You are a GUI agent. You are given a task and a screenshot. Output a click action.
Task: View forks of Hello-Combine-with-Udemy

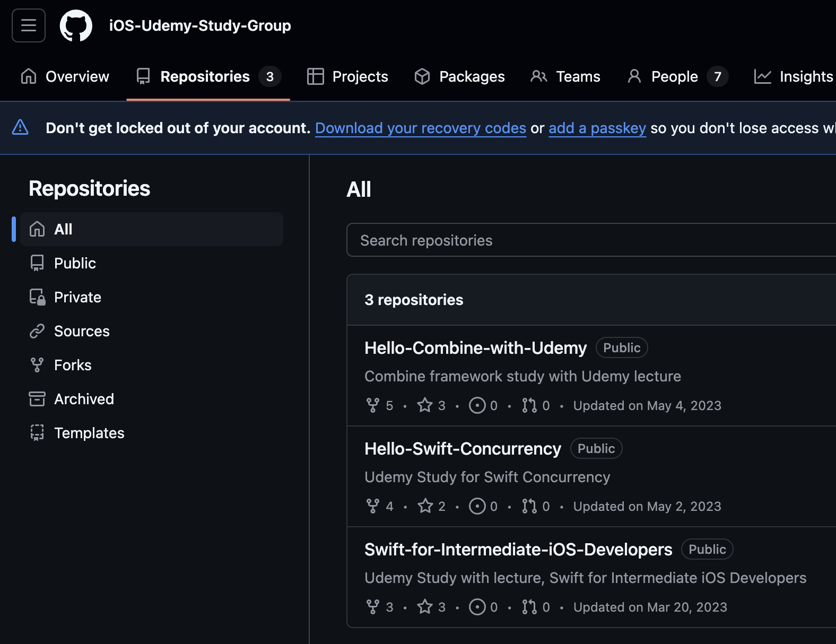[x=380, y=405]
